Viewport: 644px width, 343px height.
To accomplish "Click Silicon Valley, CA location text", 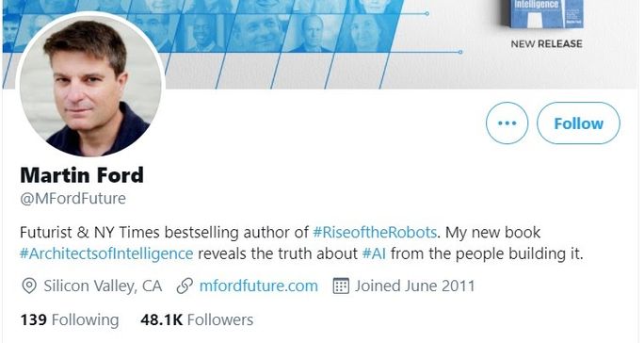I will click(103, 286).
